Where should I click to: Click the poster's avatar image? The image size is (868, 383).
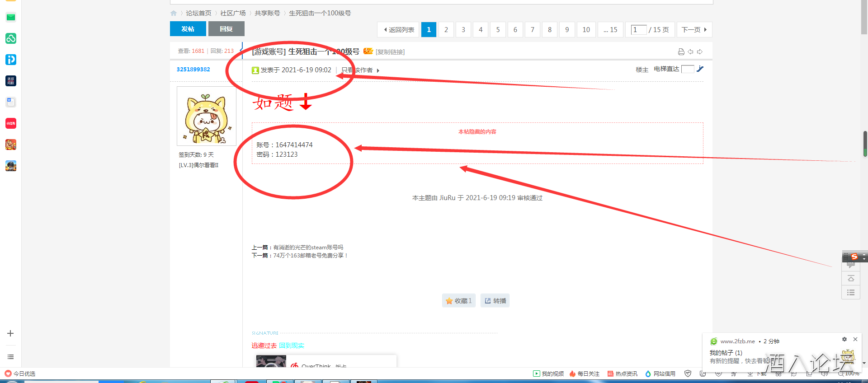pyautogui.click(x=206, y=116)
